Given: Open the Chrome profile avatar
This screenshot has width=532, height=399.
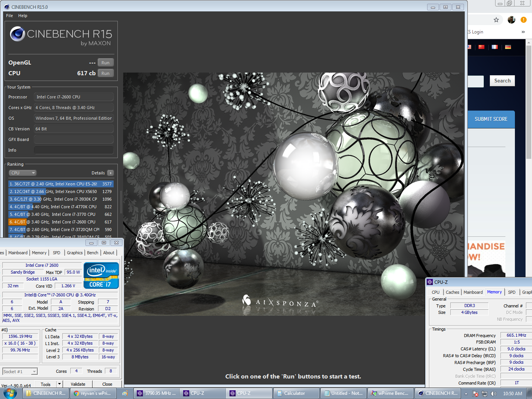Looking at the screenshot, I should [x=511, y=20].
